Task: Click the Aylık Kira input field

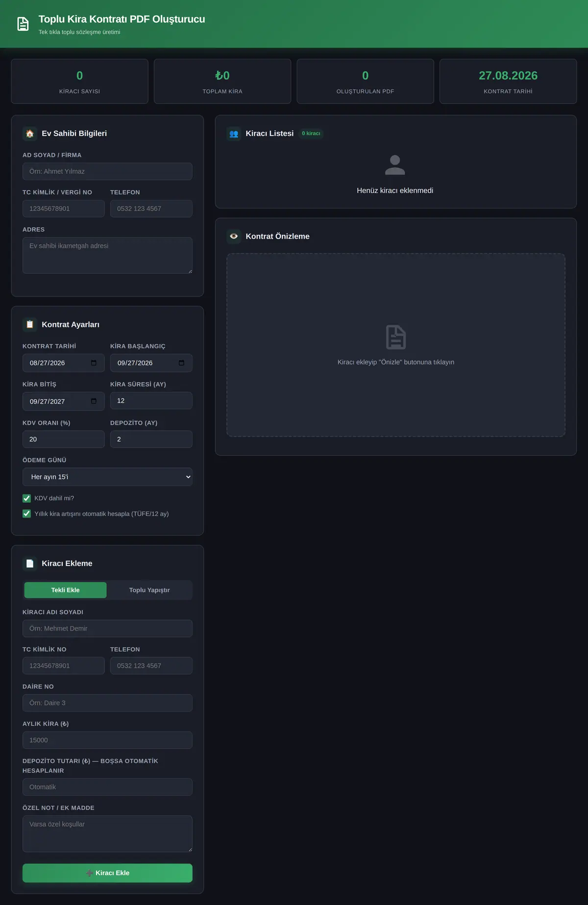Action: (x=107, y=740)
